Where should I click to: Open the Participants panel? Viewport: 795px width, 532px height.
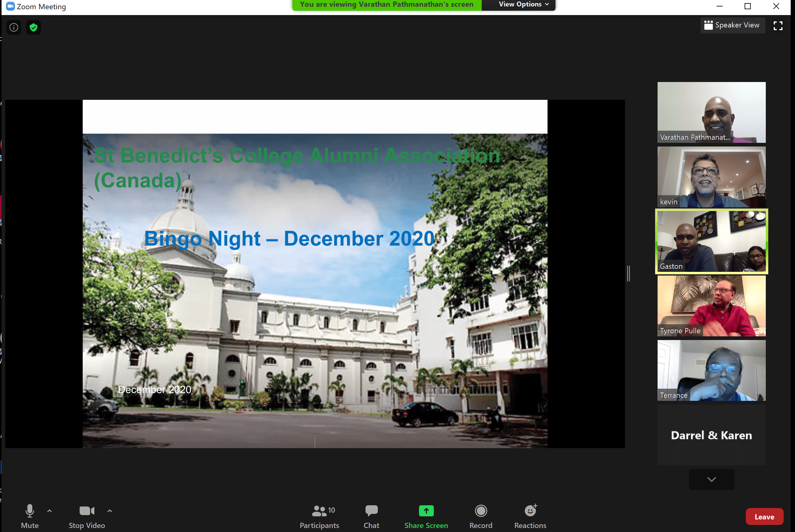[319, 516]
